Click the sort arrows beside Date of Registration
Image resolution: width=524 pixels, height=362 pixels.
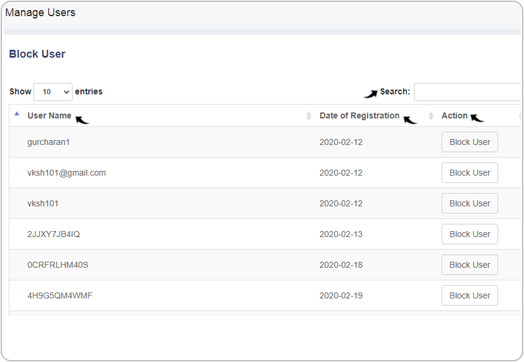(431, 116)
